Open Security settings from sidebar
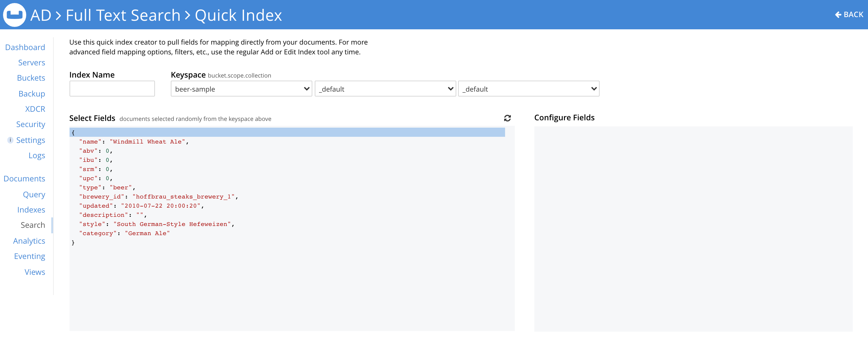 click(30, 125)
